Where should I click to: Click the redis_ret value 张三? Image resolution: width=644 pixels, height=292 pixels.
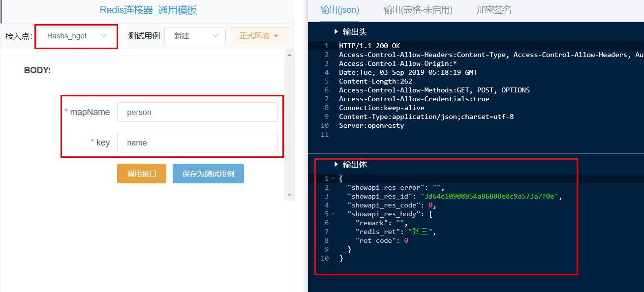point(421,232)
